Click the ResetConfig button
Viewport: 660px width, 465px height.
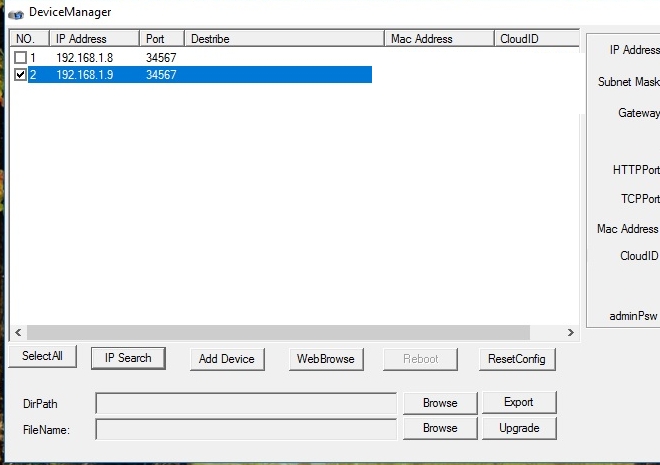pyautogui.click(x=516, y=359)
